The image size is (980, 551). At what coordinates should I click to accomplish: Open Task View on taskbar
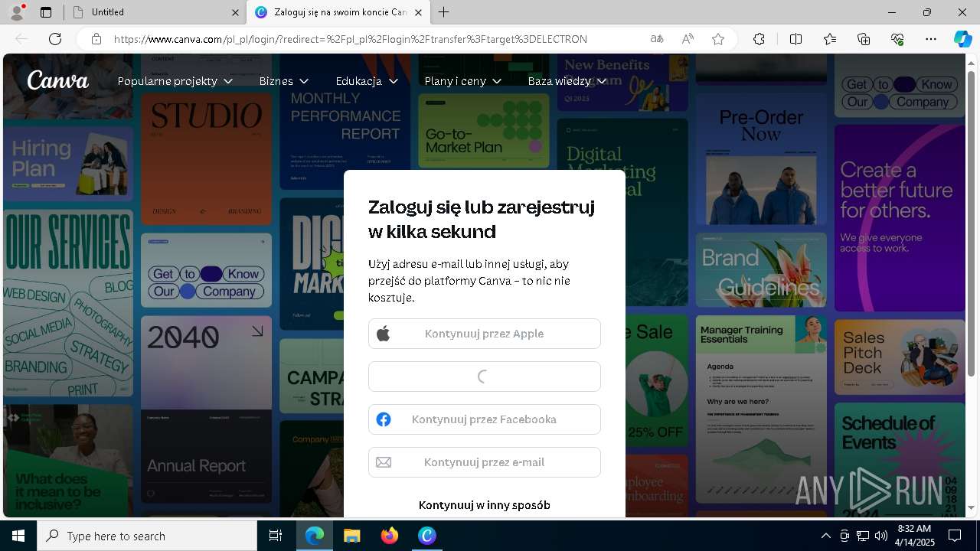coord(276,536)
